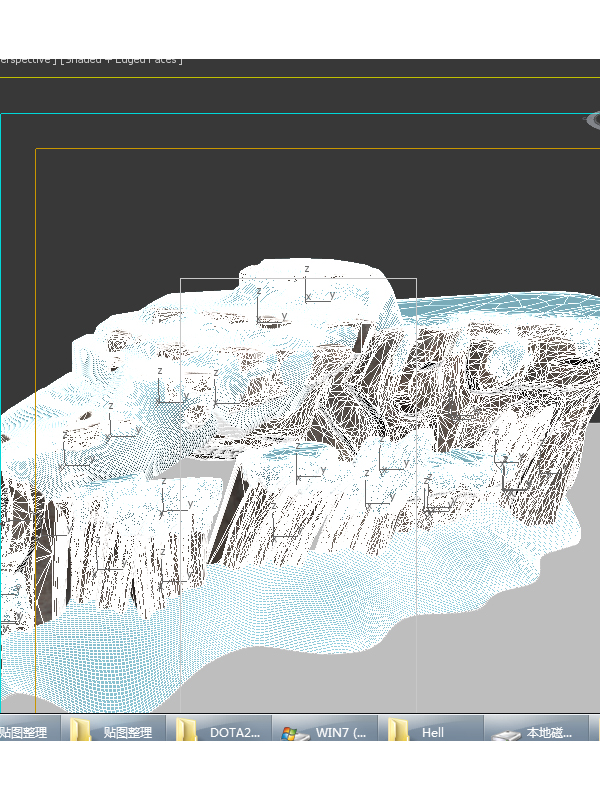Viewport: 600px width, 800px height.
Task: Switch to the partially visible leftmost 贴图整理 window
Action: point(25,732)
